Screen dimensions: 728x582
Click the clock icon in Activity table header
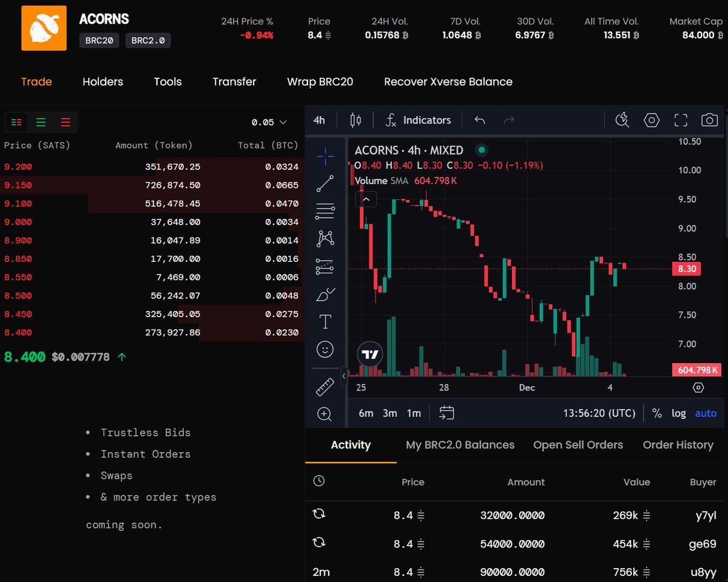click(319, 481)
